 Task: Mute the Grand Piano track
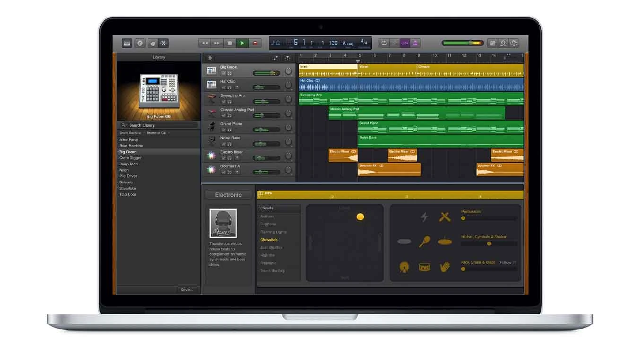(x=224, y=130)
